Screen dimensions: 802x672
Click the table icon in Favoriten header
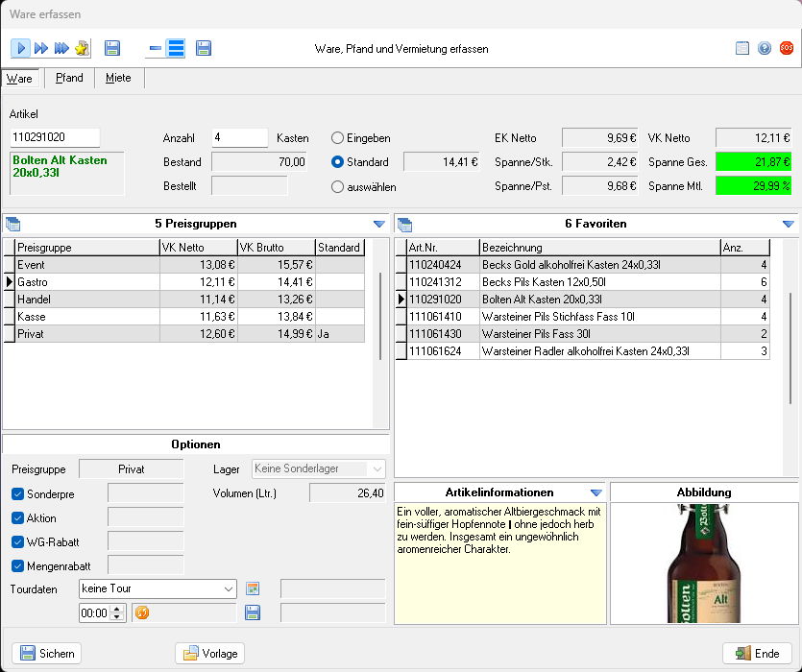pyautogui.click(x=404, y=224)
